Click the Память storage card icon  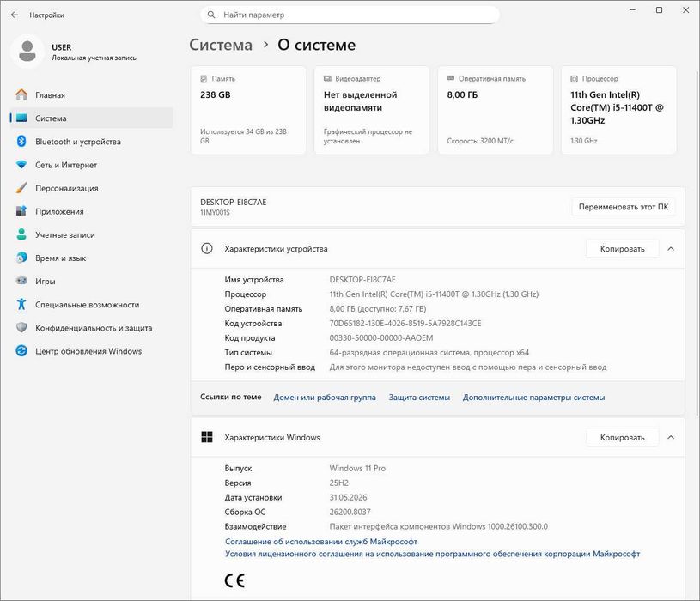tap(204, 78)
